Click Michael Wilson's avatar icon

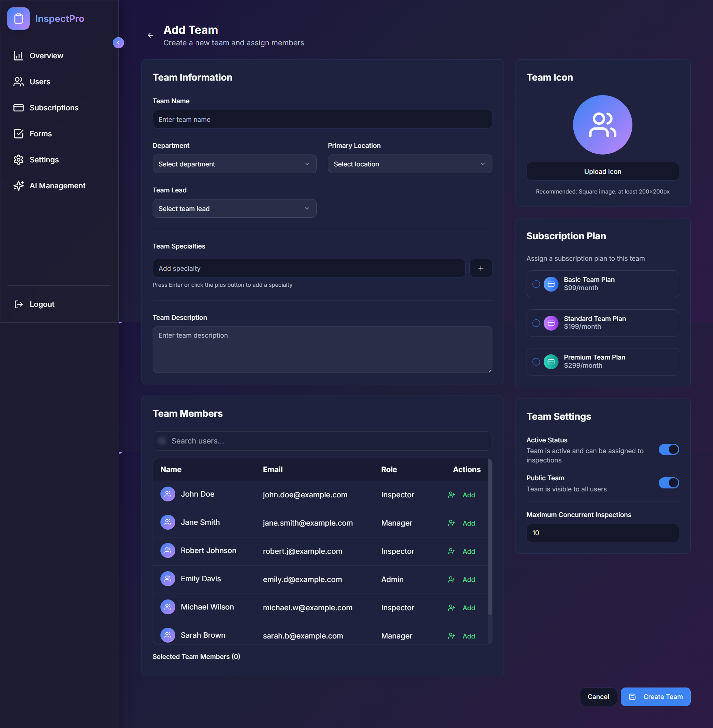click(x=168, y=607)
